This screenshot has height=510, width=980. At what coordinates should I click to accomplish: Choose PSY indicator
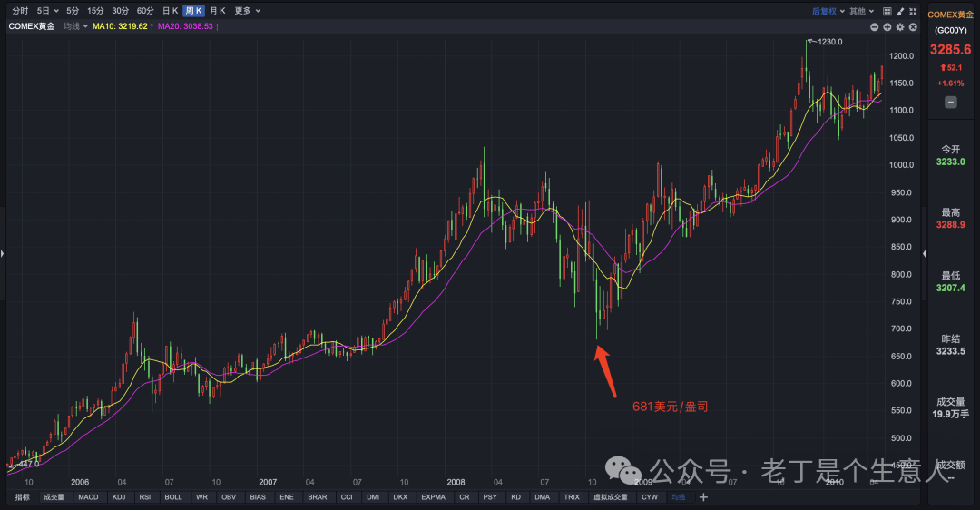[x=490, y=497]
